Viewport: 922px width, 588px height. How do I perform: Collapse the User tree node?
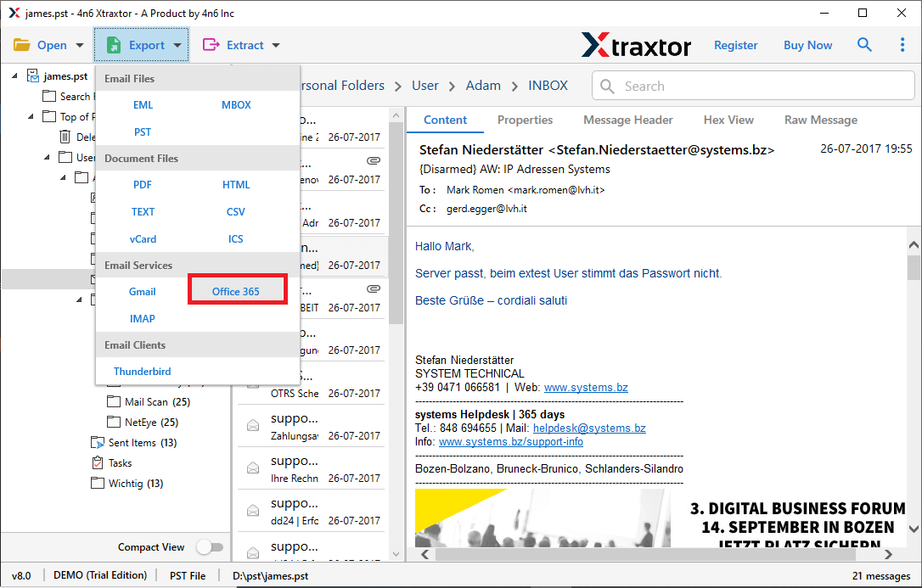click(x=47, y=157)
